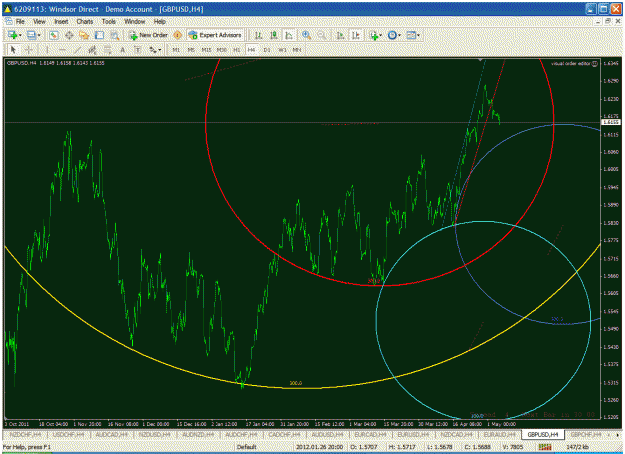The image size is (625, 454).
Task: Select the Vertical Line drawing tool
Action: [47, 50]
